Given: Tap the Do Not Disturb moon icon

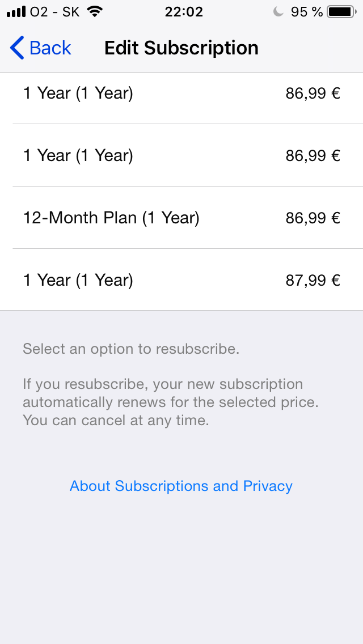Looking at the screenshot, I should coord(278,12).
